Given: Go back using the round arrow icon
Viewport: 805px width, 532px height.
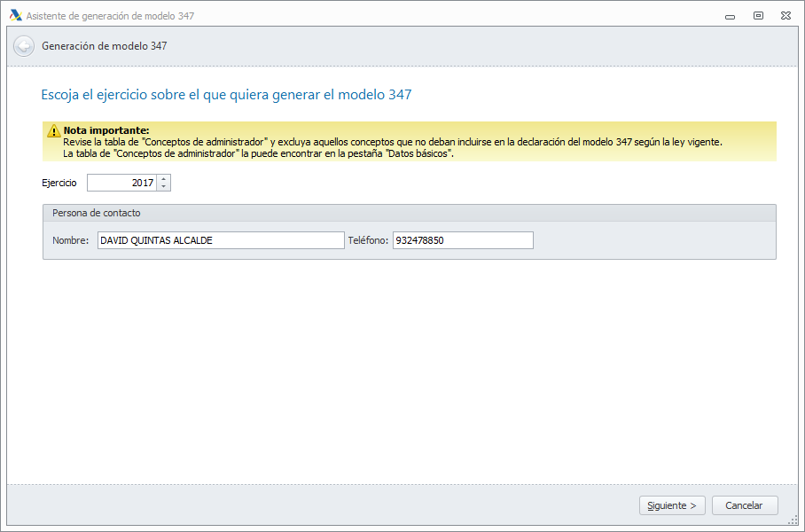Looking at the screenshot, I should point(24,46).
